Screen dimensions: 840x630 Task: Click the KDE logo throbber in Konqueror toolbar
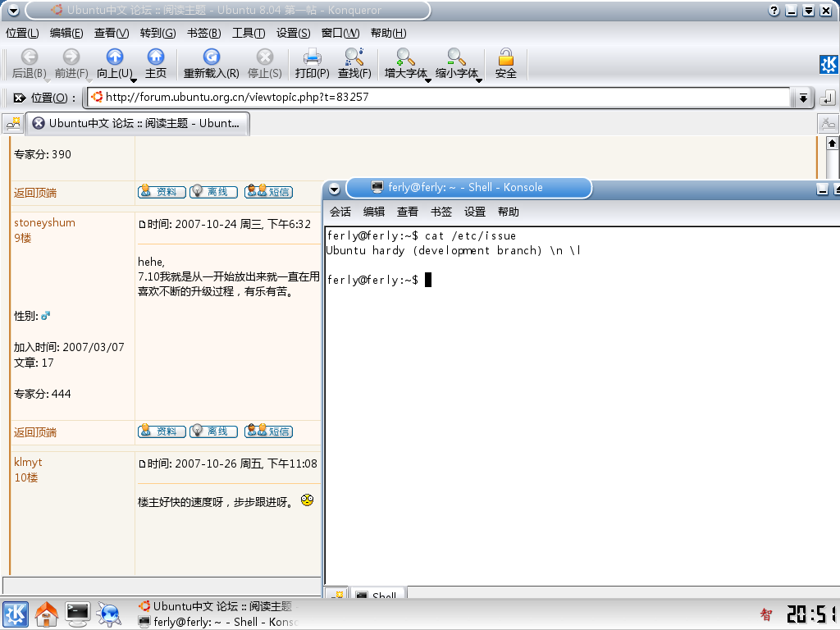click(829, 64)
